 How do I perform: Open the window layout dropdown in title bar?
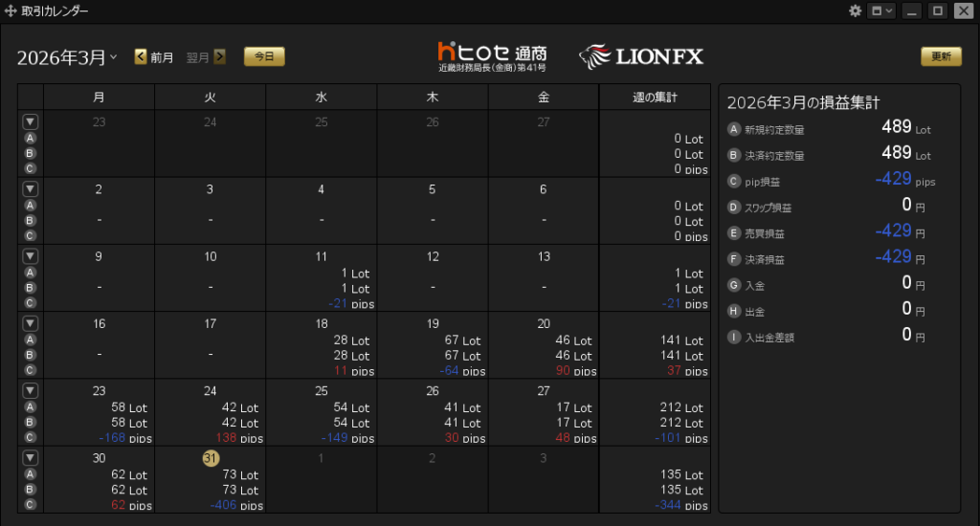coord(880,11)
